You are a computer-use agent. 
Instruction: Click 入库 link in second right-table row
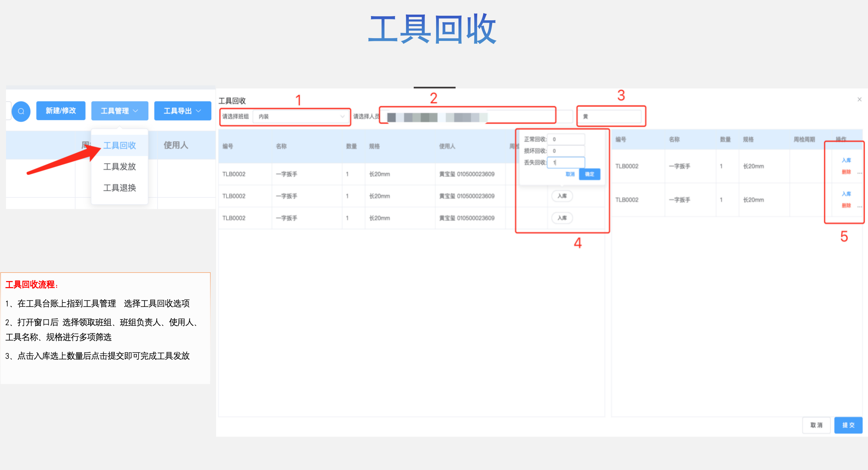point(846,194)
